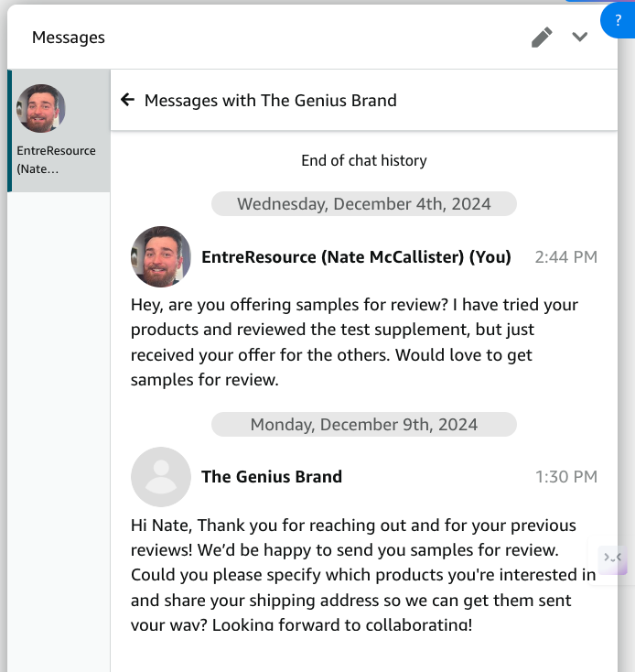Click the pencil compose message icon
Image resolution: width=635 pixels, height=672 pixels.
click(x=542, y=38)
